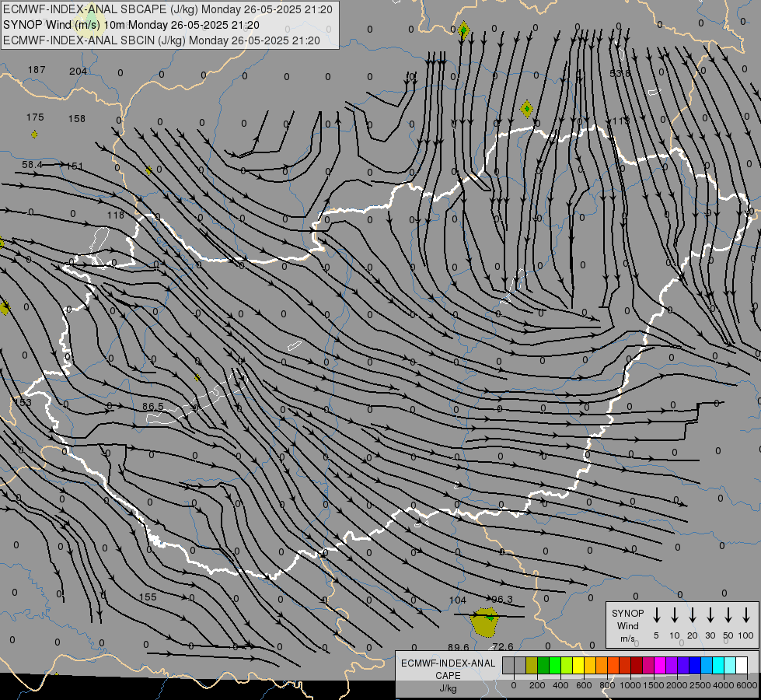761x700 pixels.
Task: Click the 187 CAPE value on map
Action: 37,70
